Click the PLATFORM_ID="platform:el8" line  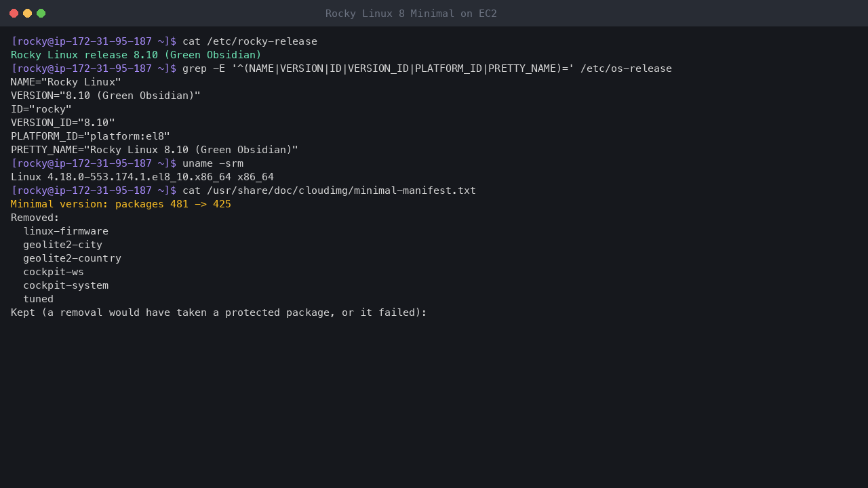click(90, 136)
